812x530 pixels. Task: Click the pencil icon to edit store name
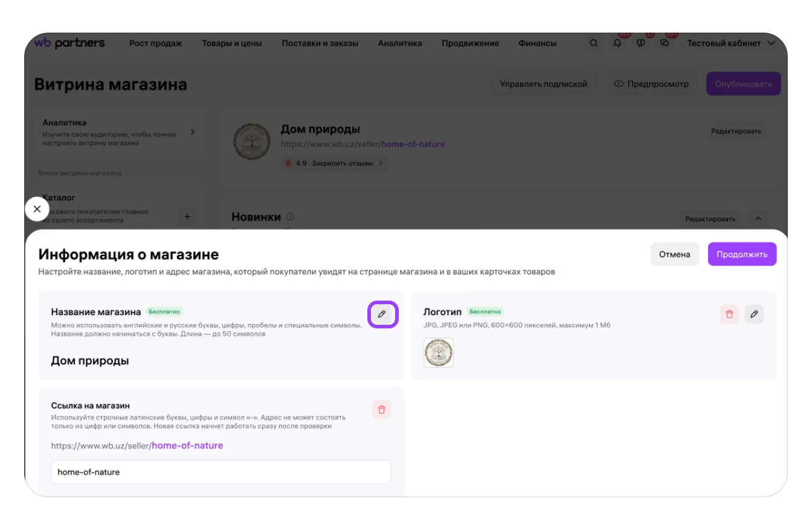click(x=382, y=314)
